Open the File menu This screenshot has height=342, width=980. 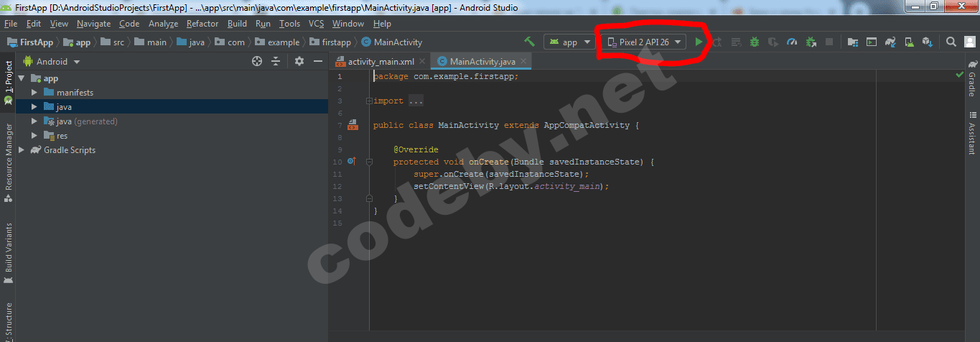(x=11, y=24)
